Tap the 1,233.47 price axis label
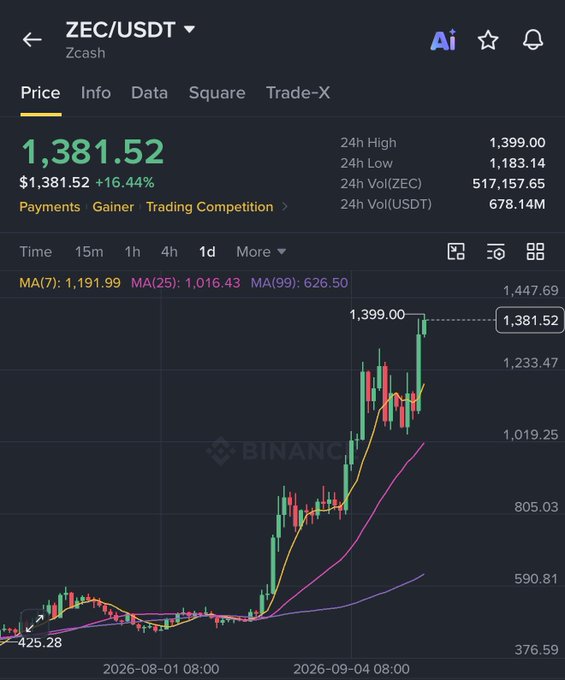The image size is (565, 680). [531, 363]
